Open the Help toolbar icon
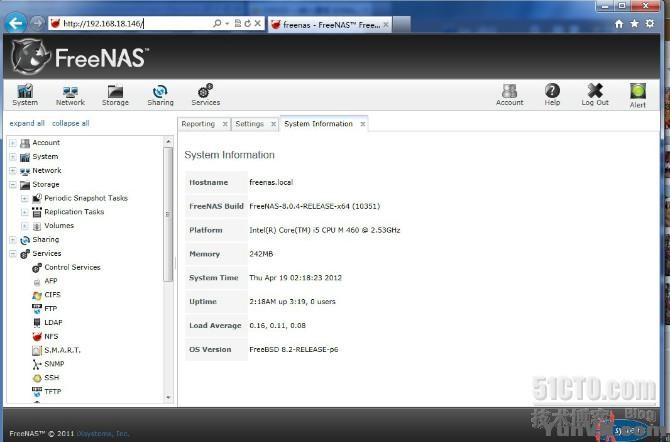The height and width of the screenshot is (442, 670). click(x=552, y=95)
